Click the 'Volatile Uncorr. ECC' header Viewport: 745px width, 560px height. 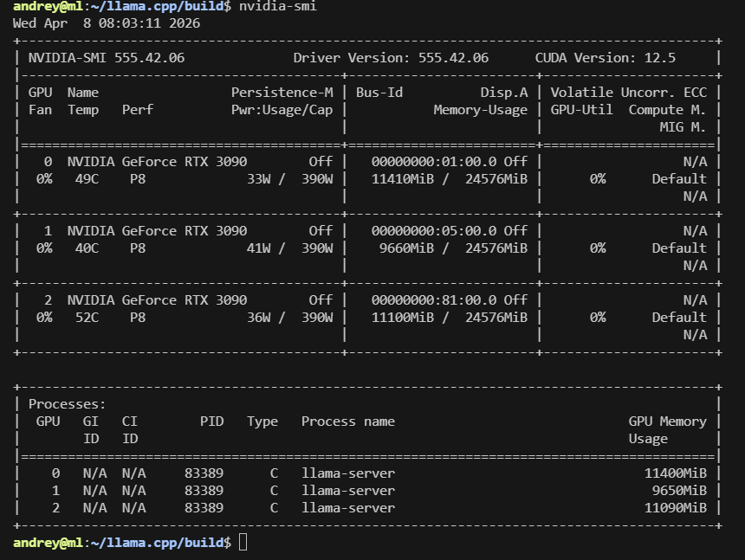coord(629,93)
